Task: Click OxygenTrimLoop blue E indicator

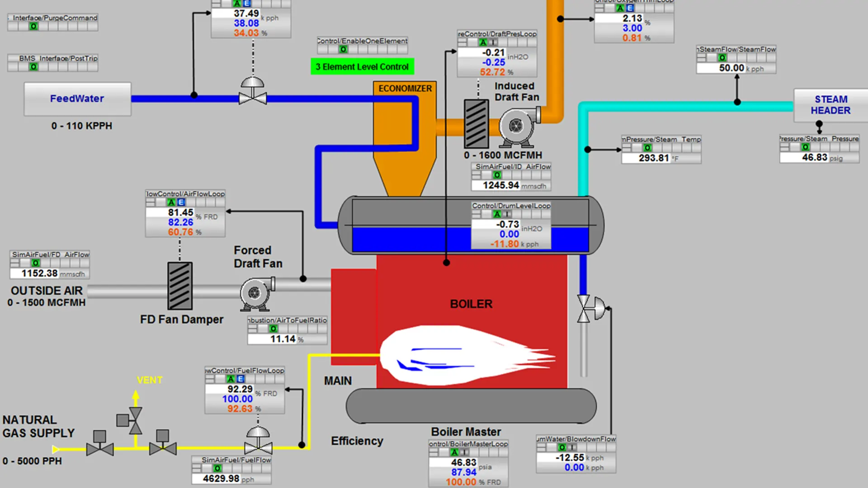Action: pos(630,8)
